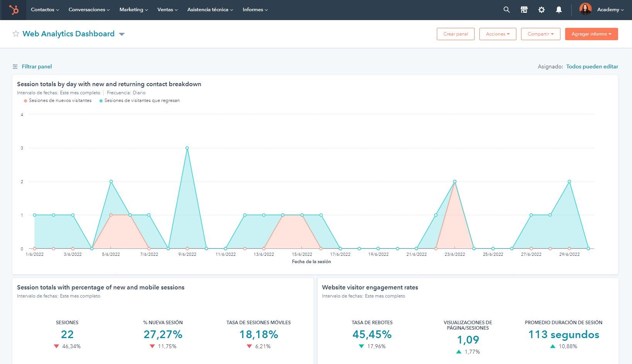Click the Web Analytics Dashboard title
This screenshot has width=632, height=364.
point(68,34)
